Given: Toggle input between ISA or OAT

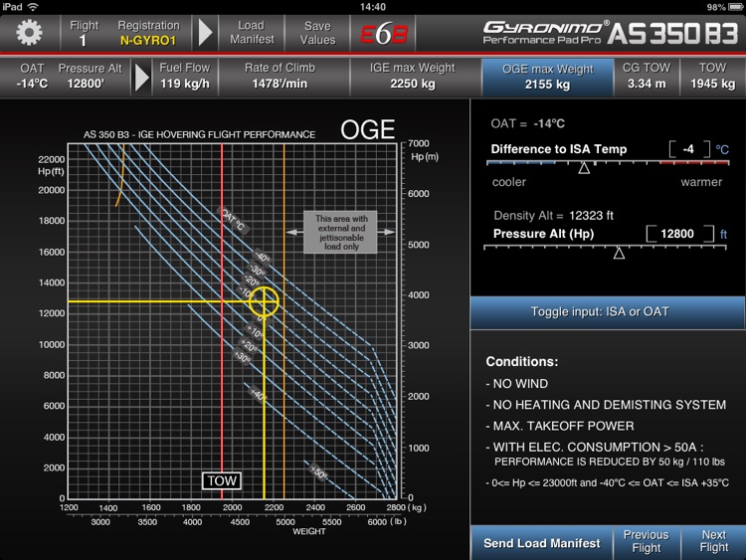Looking at the screenshot, I should (607, 312).
